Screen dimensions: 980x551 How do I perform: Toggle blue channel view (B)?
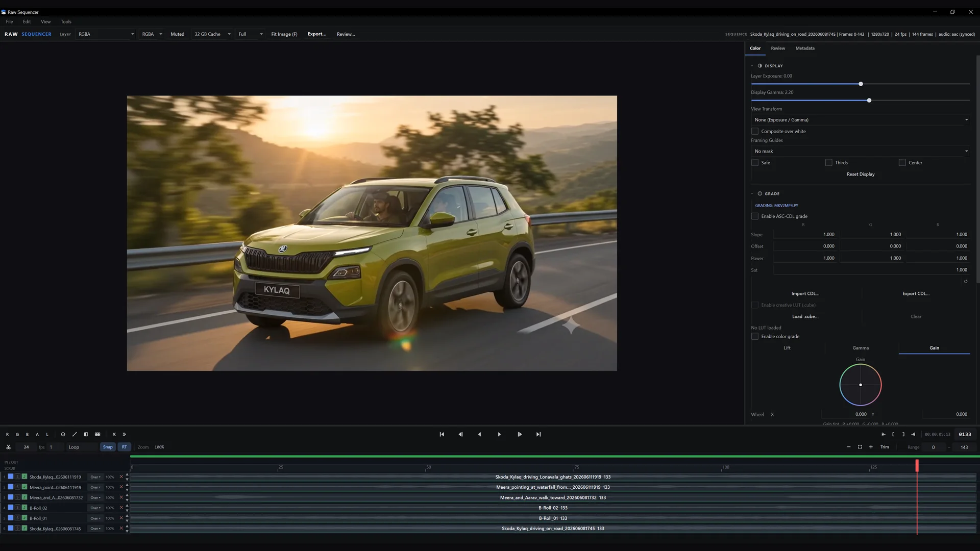[27, 435]
